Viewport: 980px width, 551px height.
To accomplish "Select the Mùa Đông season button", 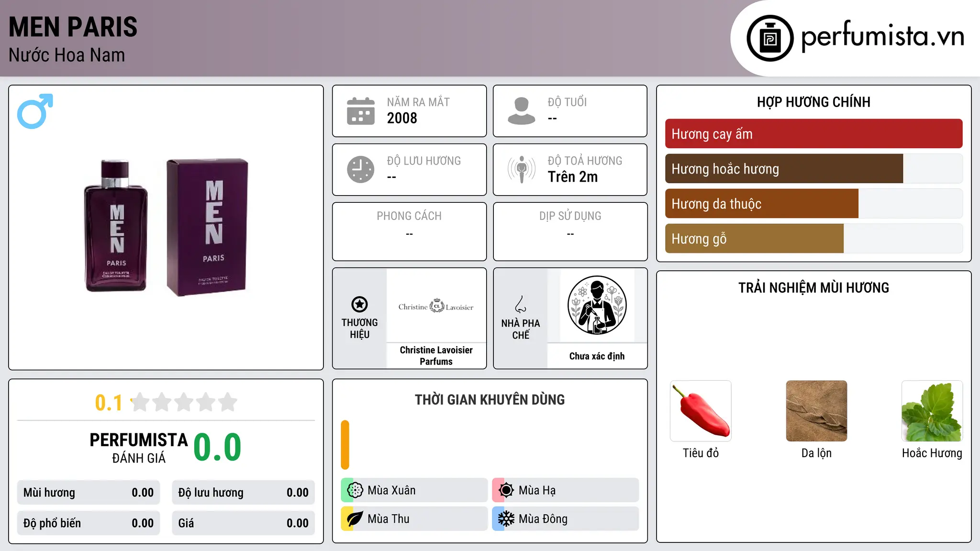I will click(566, 519).
